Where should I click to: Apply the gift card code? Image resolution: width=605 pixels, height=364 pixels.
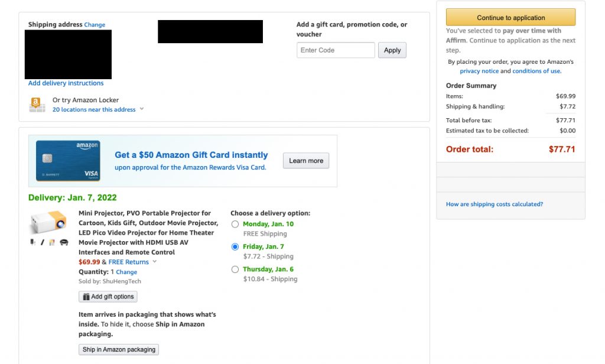[x=392, y=50]
